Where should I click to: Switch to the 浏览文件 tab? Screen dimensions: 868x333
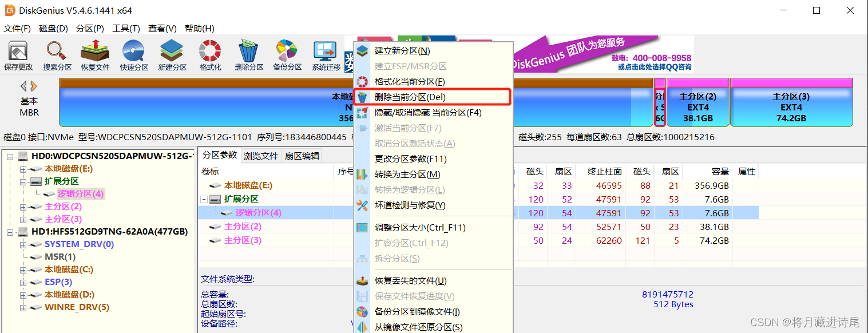point(261,156)
